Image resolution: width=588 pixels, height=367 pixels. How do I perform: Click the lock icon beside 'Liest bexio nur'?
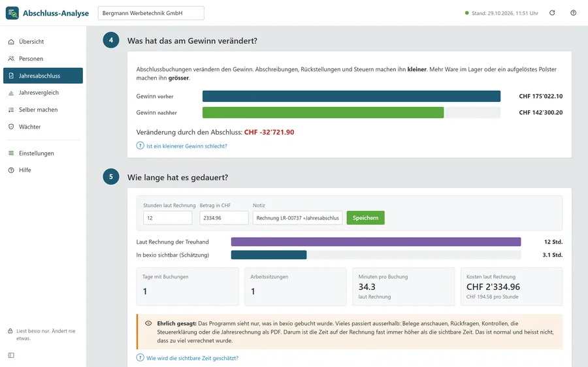10,331
